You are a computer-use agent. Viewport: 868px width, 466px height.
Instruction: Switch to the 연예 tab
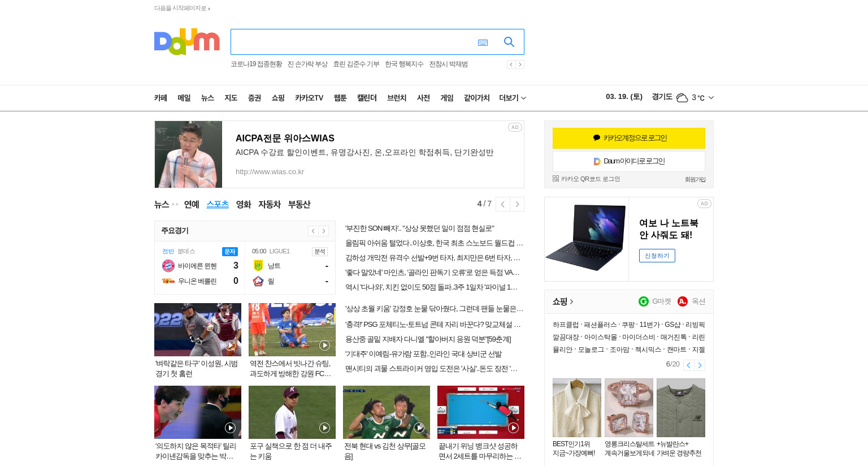pyautogui.click(x=192, y=204)
